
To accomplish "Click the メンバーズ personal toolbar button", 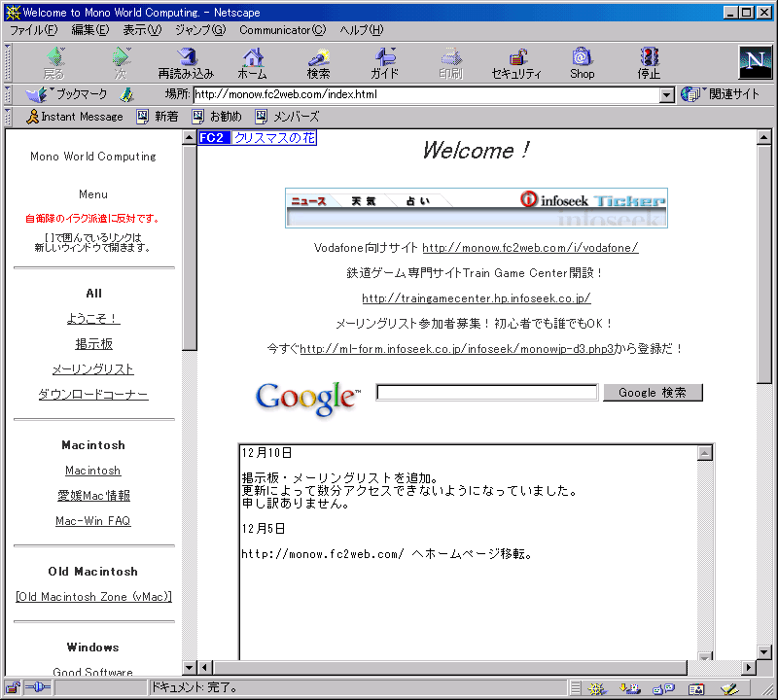I will coord(287,117).
